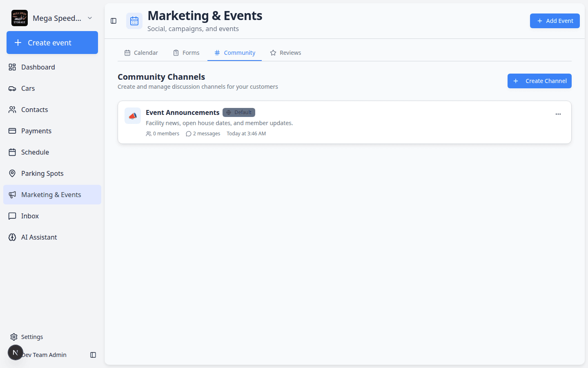Screen dimensions: 588x368
Task: Open the Forms tab
Action: (x=186, y=53)
